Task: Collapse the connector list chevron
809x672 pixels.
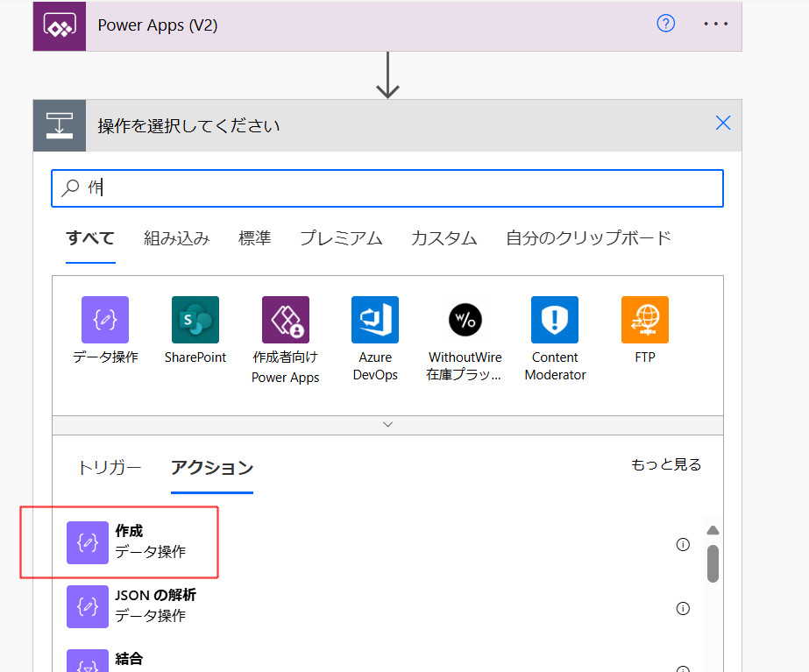Action: 387,424
